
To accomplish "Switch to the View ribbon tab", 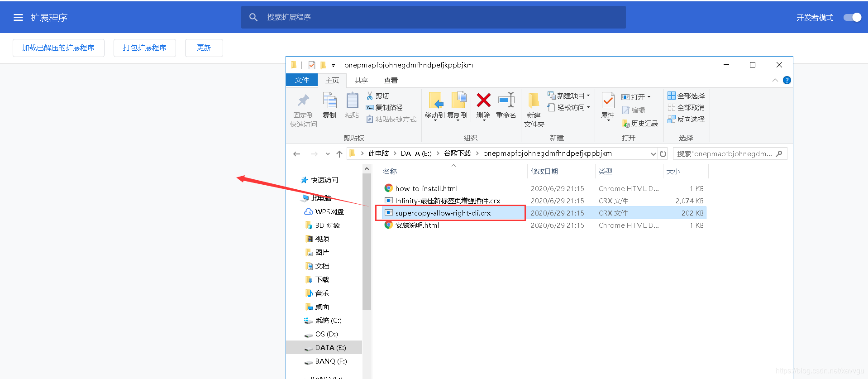I will click(x=391, y=80).
